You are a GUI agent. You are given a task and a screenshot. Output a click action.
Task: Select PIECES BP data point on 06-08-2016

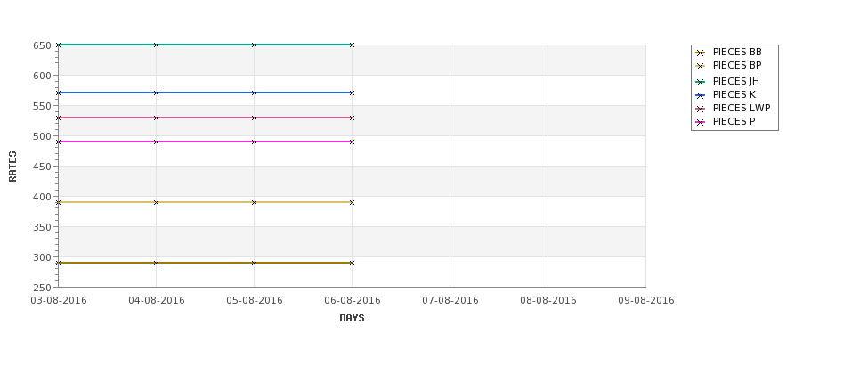point(352,203)
